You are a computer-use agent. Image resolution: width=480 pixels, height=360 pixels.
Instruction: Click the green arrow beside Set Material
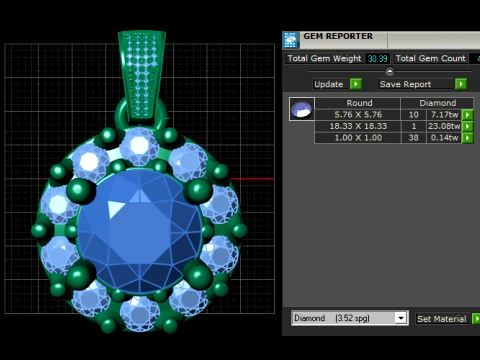tap(476, 319)
